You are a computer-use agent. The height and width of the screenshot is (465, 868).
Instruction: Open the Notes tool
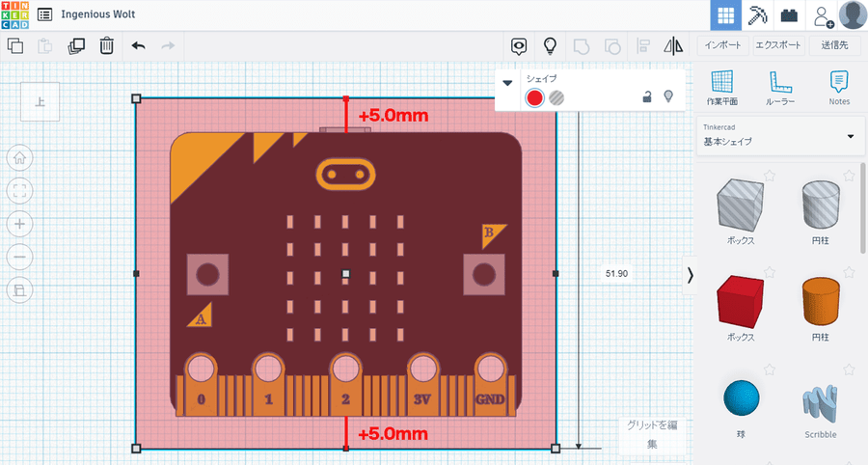click(839, 88)
